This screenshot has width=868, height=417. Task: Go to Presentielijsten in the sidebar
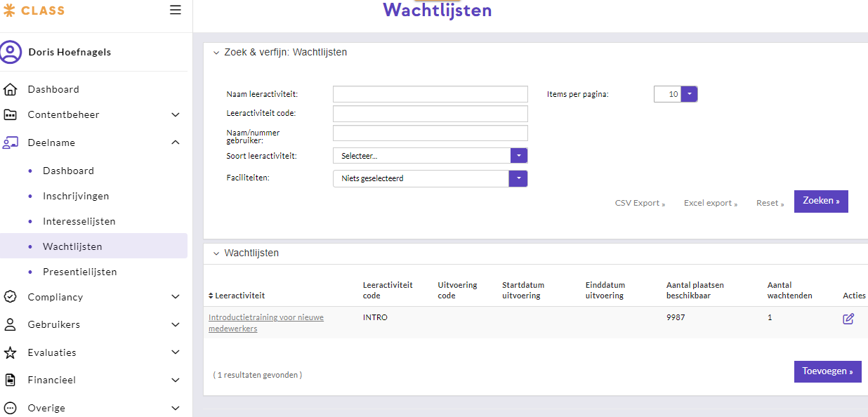[79, 272]
